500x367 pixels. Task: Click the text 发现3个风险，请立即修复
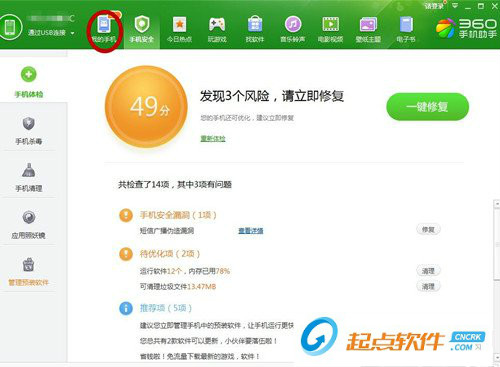click(272, 96)
